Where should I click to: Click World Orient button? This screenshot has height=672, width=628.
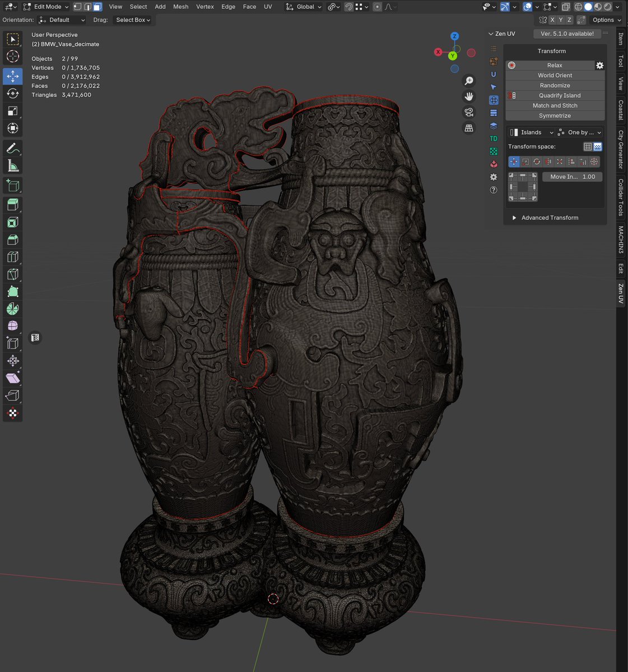(555, 76)
